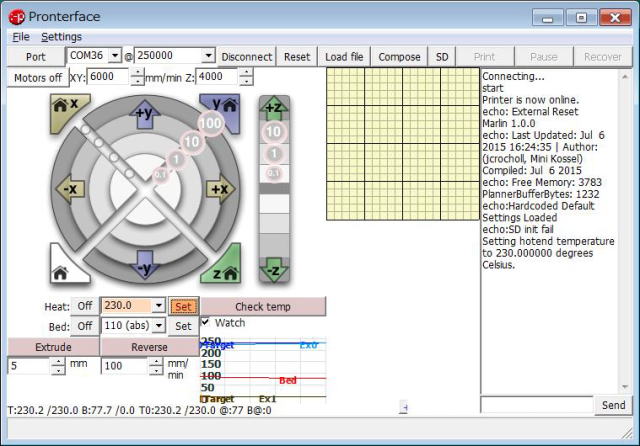Click the Extrude button
This screenshot has width=640, height=446.
coord(53,347)
